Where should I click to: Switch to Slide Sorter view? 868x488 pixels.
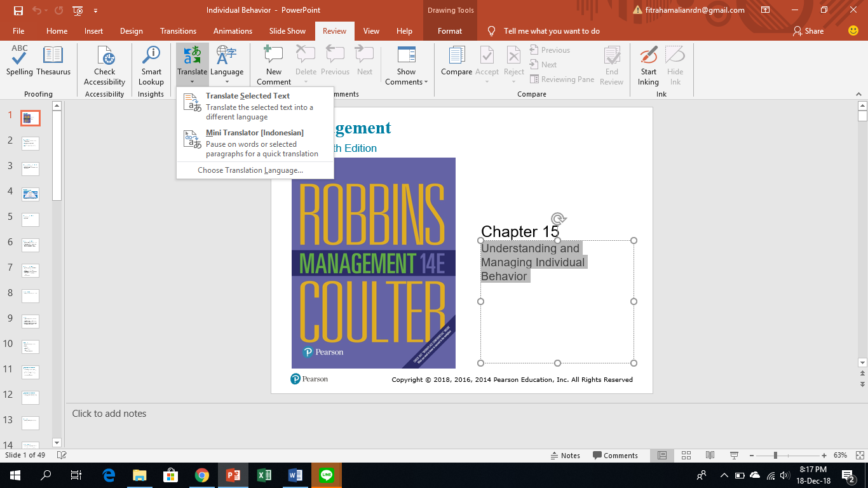(686, 456)
